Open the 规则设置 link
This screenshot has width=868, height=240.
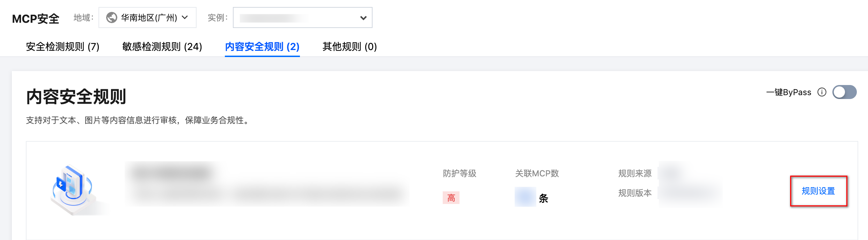(818, 191)
